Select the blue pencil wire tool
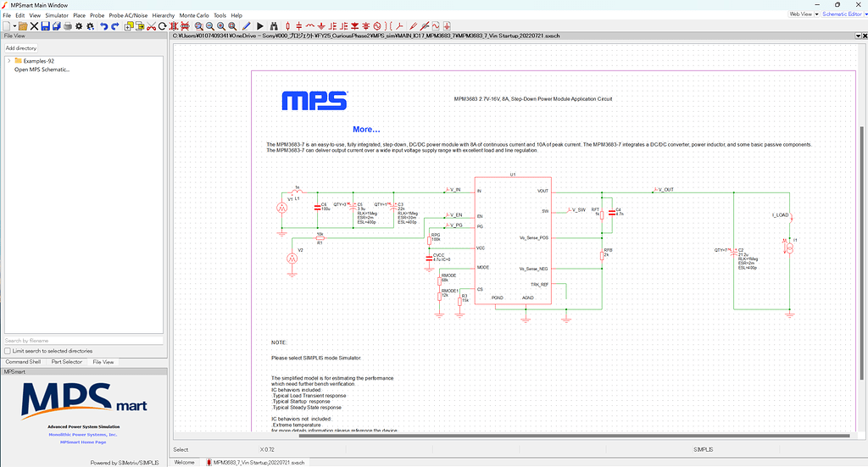This screenshot has height=467, width=868. (247, 26)
